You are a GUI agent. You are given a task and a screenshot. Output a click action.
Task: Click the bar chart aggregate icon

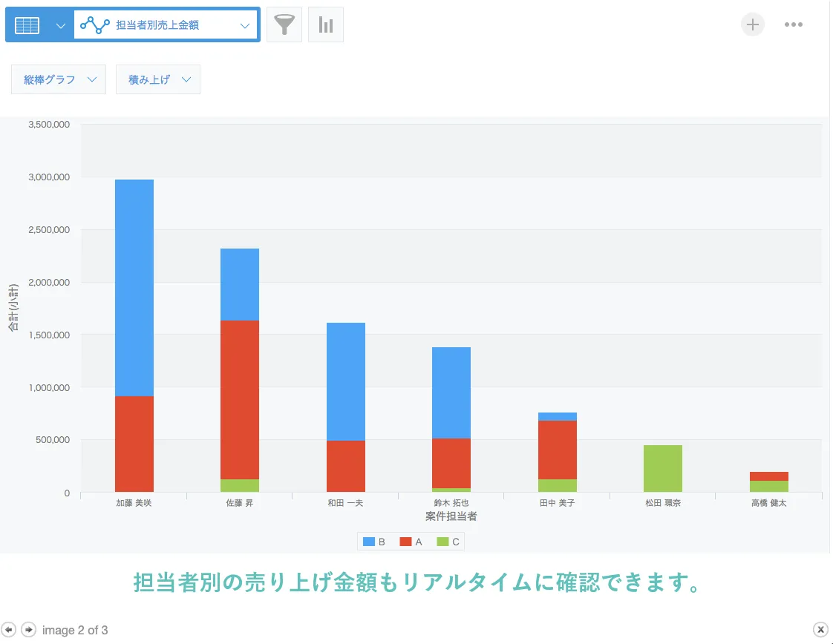pyautogui.click(x=326, y=24)
